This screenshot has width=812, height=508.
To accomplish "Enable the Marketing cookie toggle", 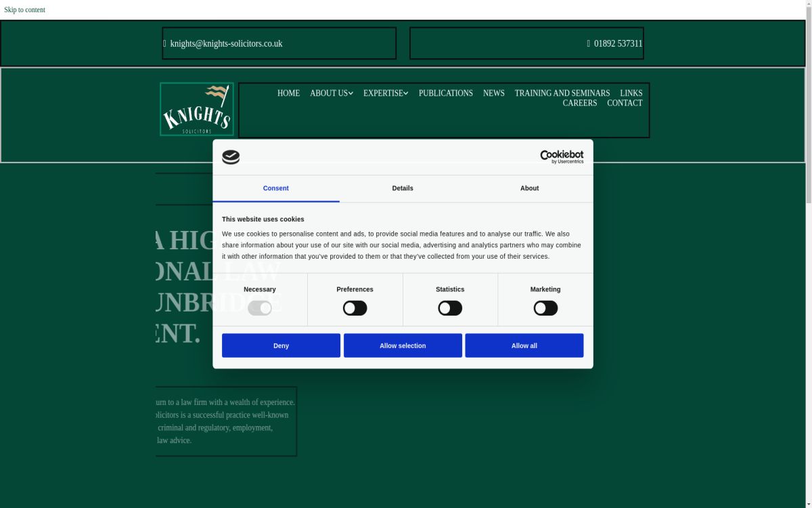I will point(545,308).
